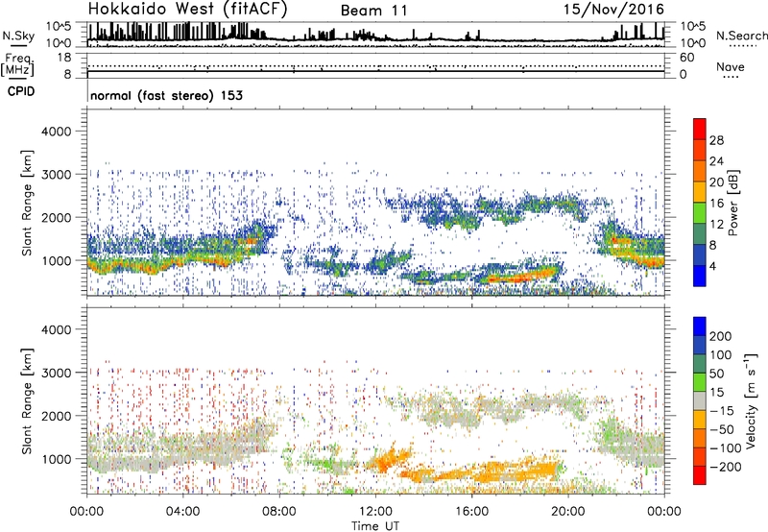Select the "Power [dB]" colorbar title
768x532 pixels.
pos(733,203)
